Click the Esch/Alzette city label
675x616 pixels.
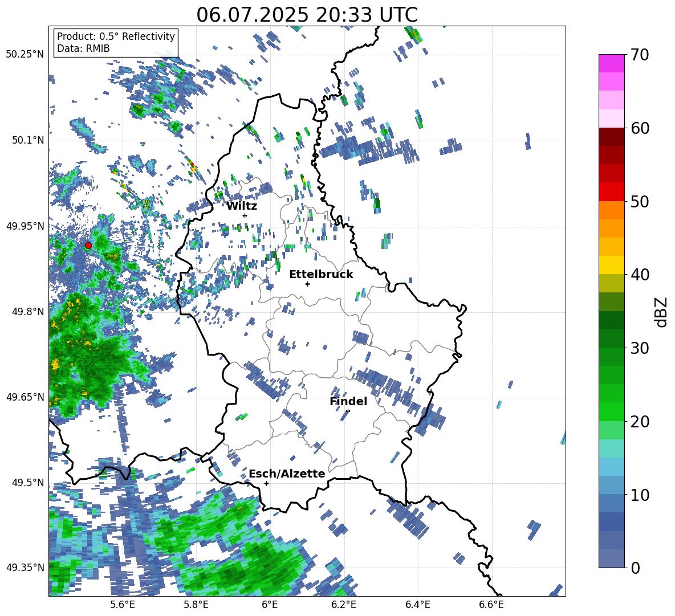[x=287, y=474]
